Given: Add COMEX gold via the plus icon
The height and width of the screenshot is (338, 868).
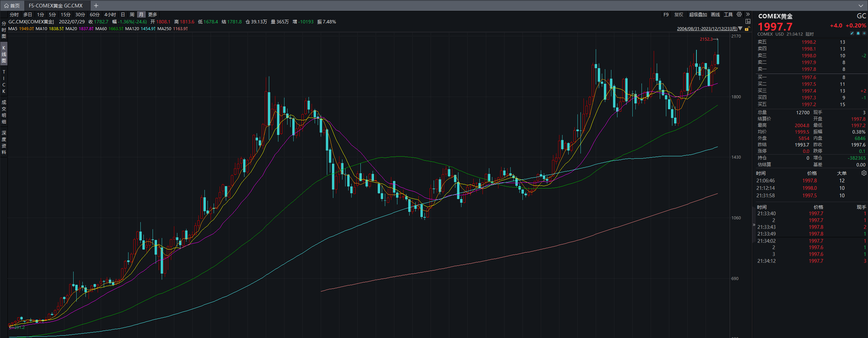Looking at the screenshot, I should pyautogui.click(x=864, y=33).
